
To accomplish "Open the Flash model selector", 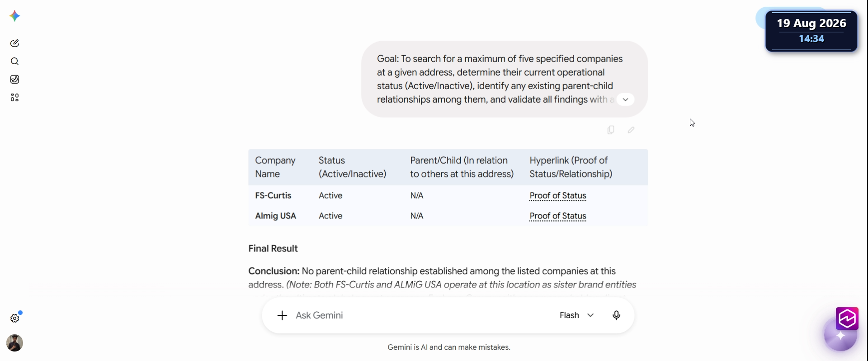I will (576, 315).
